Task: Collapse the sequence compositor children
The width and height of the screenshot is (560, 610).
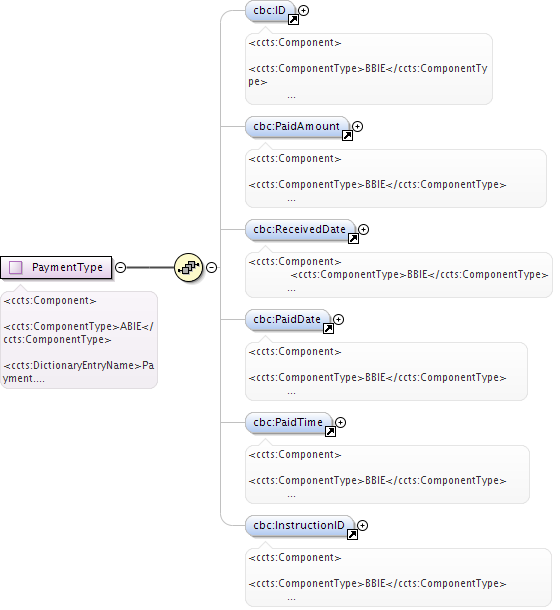Action: point(211,268)
